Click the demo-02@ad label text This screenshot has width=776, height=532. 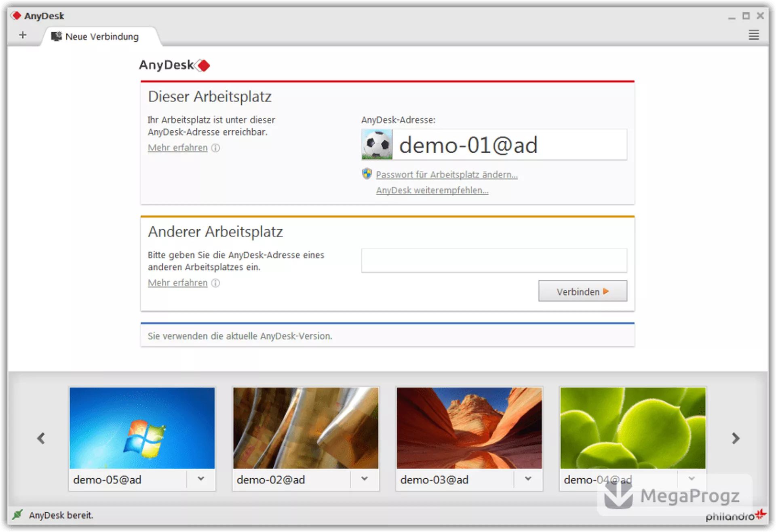click(x=271, y=480)
